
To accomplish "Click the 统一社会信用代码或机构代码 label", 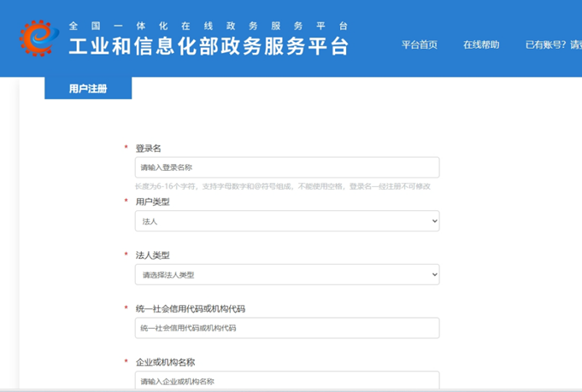I will 191,308.
